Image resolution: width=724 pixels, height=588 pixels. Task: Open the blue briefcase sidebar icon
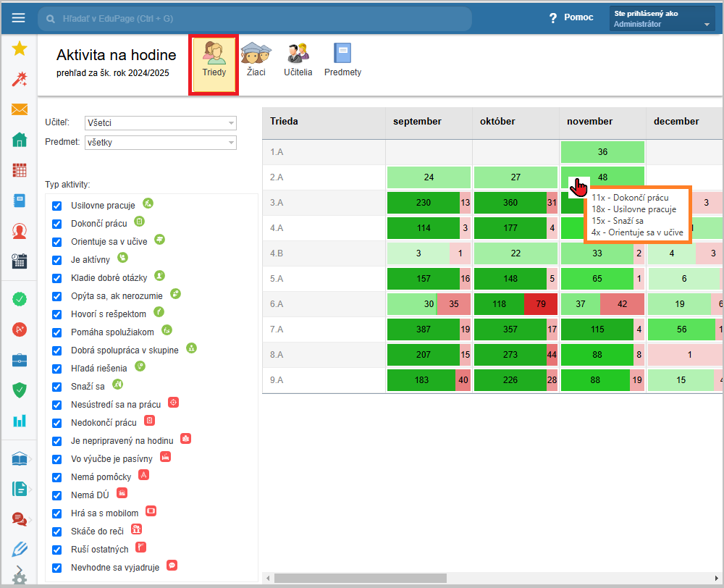pyautogui.click(x=20, y=360)
